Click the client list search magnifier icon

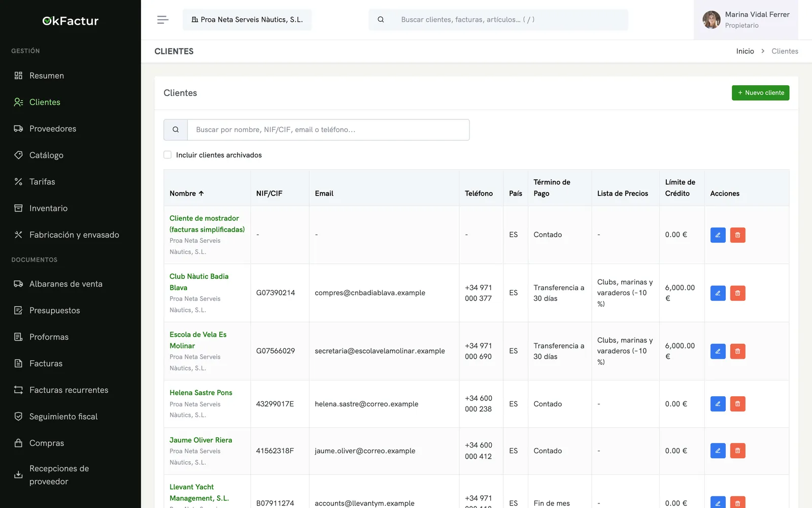point(176,130)
